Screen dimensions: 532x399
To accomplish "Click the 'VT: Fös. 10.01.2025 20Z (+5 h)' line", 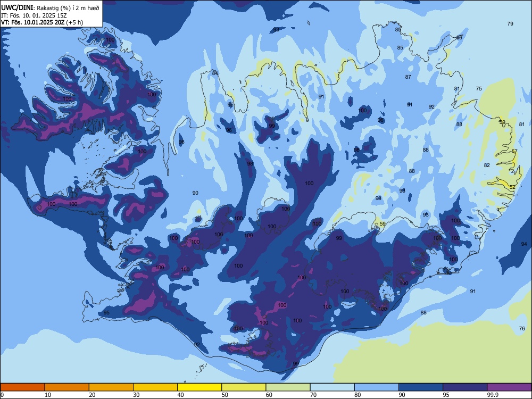I will coord(42,22).
